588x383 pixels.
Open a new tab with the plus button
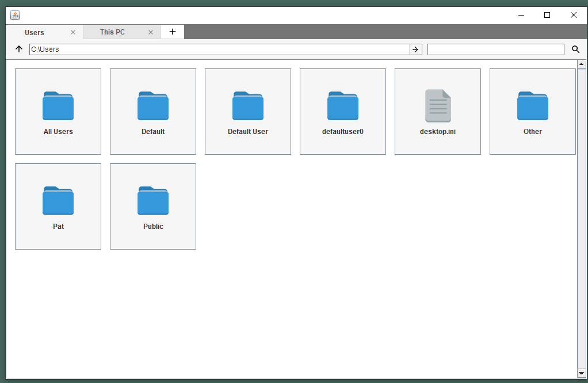point(172,32)
